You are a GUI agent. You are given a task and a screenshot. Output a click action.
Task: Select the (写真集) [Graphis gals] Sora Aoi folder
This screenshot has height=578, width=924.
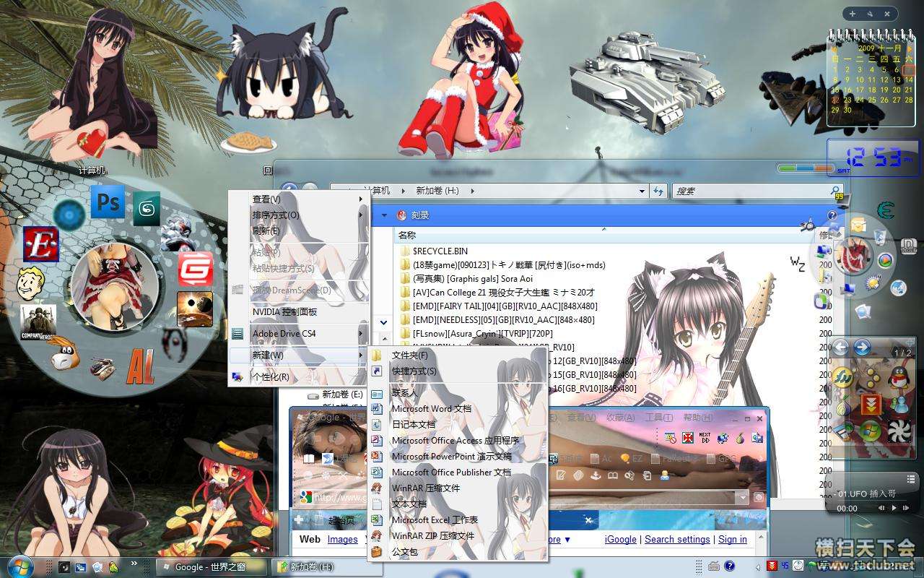pyautogui.click(x=466, y=278)
